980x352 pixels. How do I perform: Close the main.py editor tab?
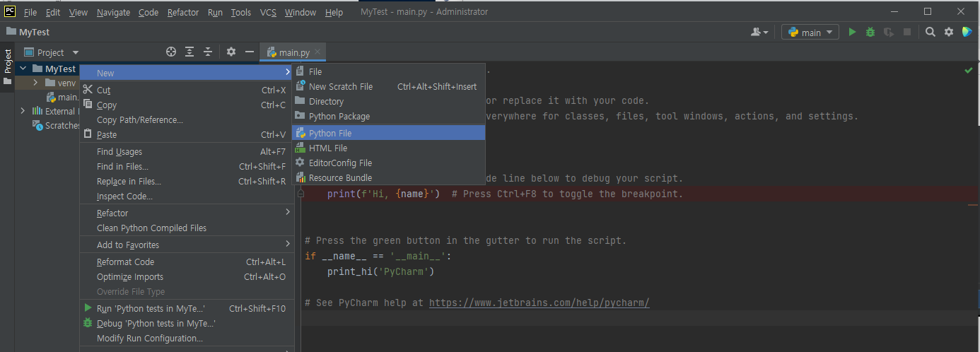(x=318, y=52)
